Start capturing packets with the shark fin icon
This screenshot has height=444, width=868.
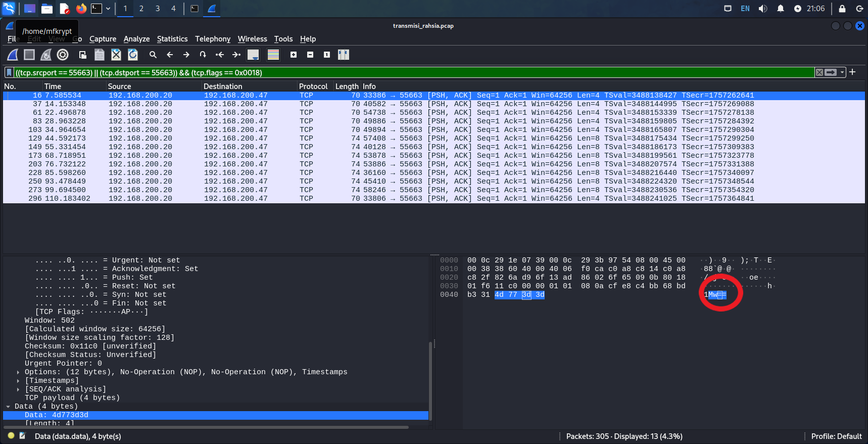point(13,55)
